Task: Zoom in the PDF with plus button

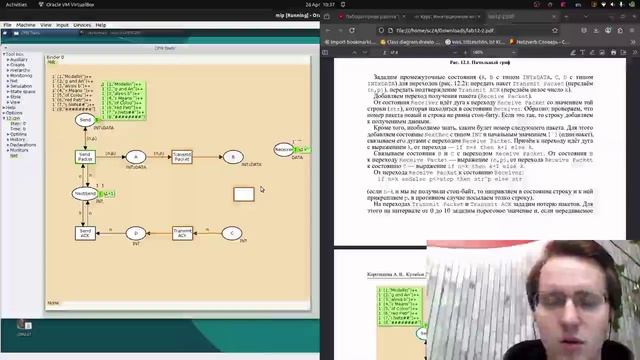Action: (x=465, y=52)
